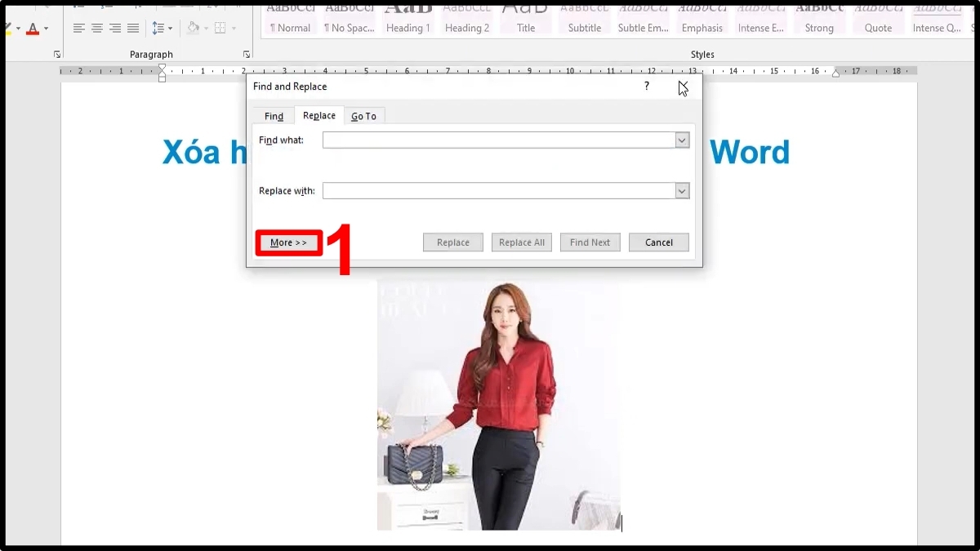Open the borders dropdown arrow

(234, 29)
